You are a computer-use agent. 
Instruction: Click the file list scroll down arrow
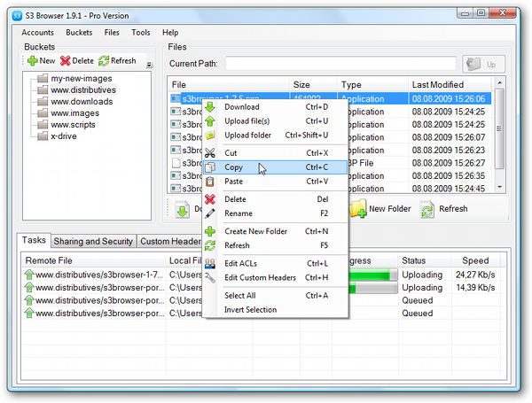pos(499,187)
